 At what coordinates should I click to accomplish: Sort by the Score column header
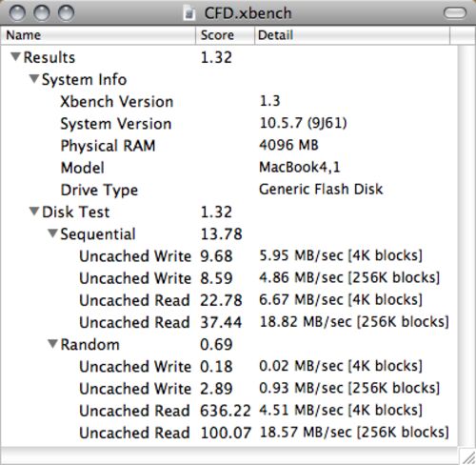(x=225, y=35)
